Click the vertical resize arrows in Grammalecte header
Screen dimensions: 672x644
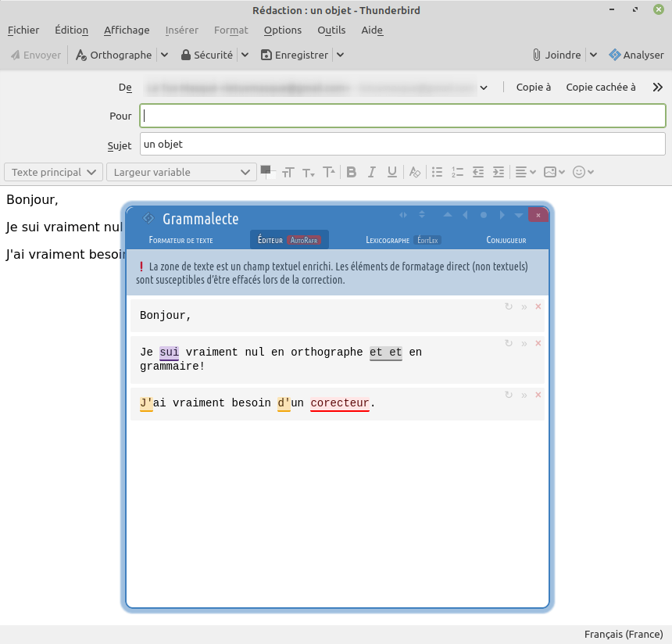(x=422, y=214)
